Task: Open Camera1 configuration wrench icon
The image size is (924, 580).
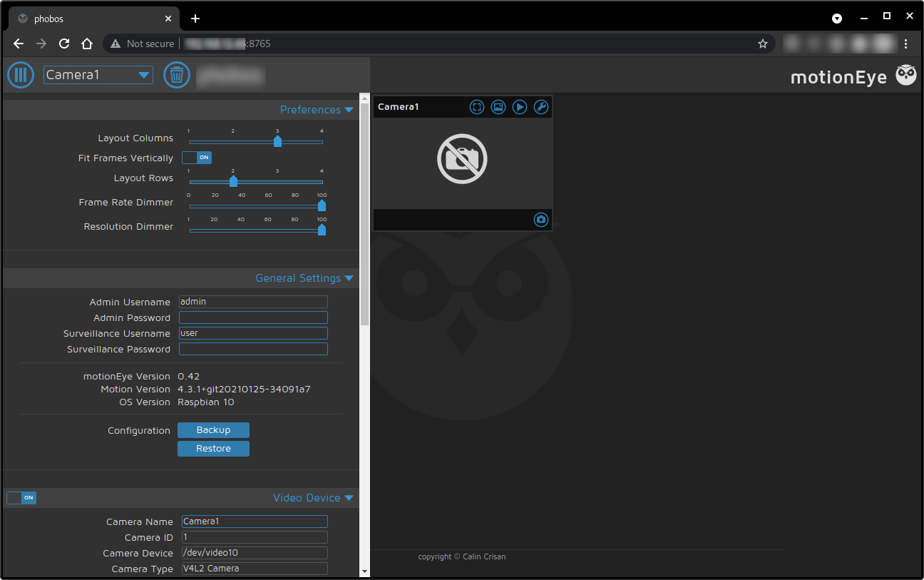Action: (540, 106)
